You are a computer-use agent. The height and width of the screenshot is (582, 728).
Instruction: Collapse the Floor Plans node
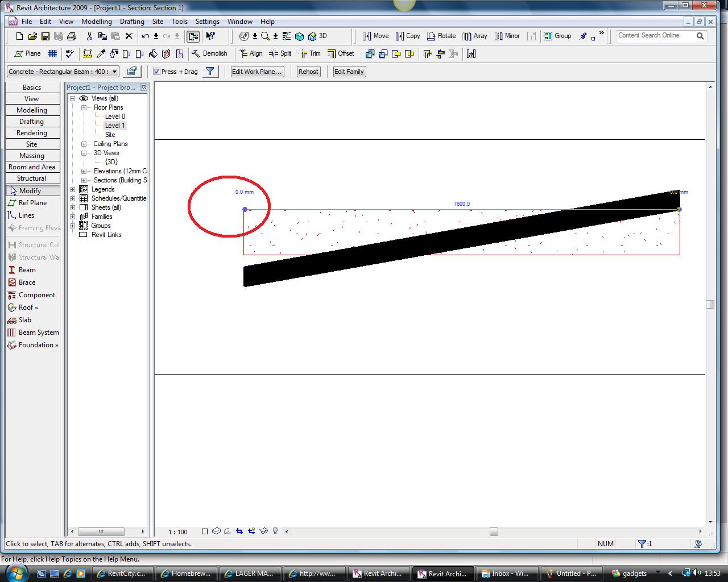[84, 107]
